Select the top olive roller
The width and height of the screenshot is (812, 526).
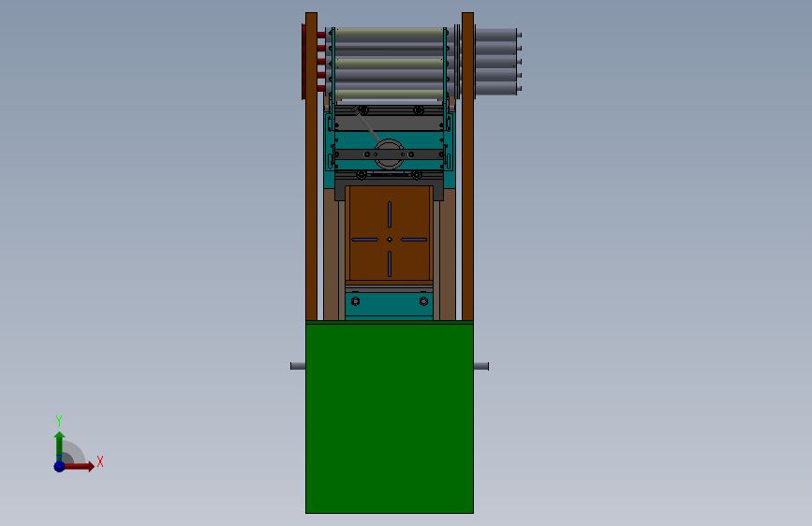coord(389,35)
